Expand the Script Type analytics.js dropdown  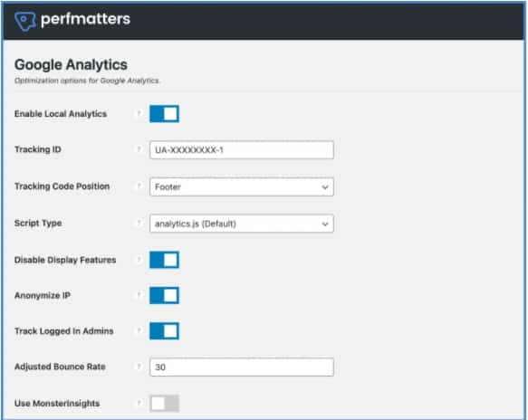[x=242, y=224]
